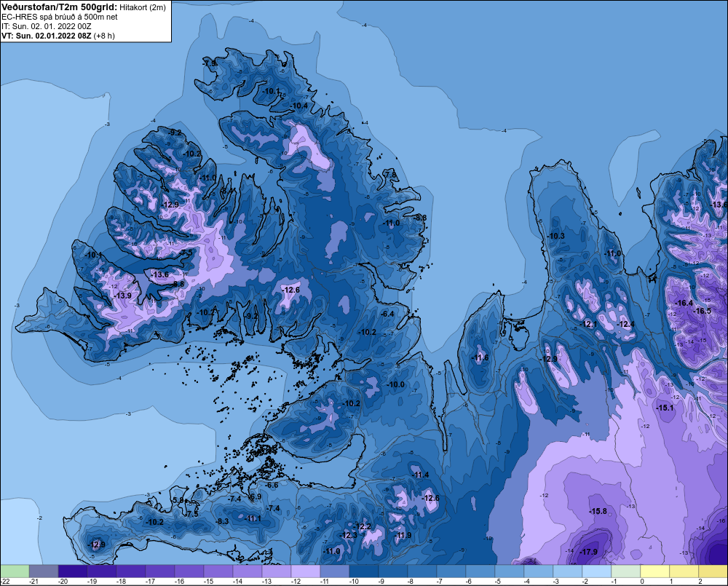The width and height of the screenshot is (728, 586).
Task: Pick the pale lilac swatch between -13 and -12
Action: click(x=277, y=571)
